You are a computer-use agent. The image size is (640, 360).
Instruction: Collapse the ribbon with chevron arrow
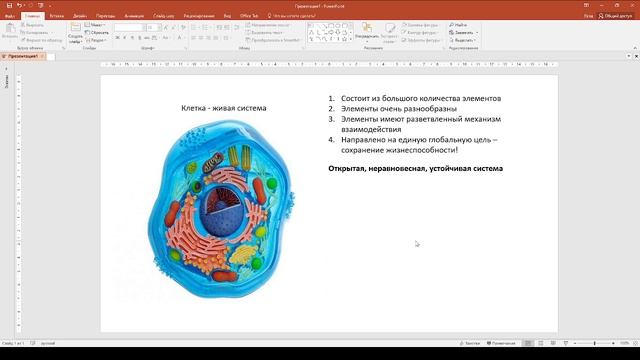tap(635, 48)
